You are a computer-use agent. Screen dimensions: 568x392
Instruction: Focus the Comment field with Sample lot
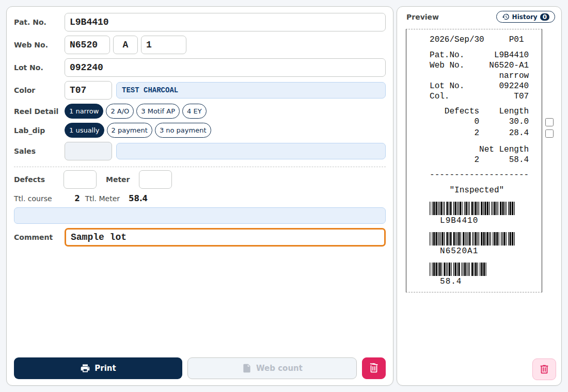pos(225,237)
